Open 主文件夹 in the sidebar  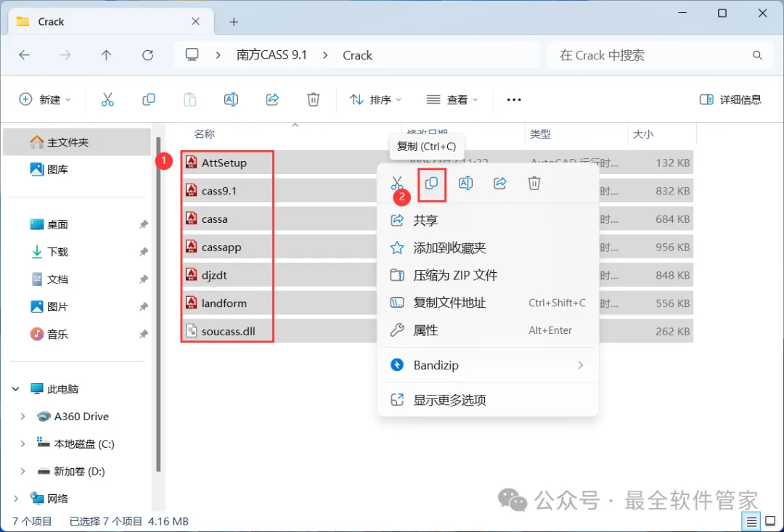coord(76,142)
